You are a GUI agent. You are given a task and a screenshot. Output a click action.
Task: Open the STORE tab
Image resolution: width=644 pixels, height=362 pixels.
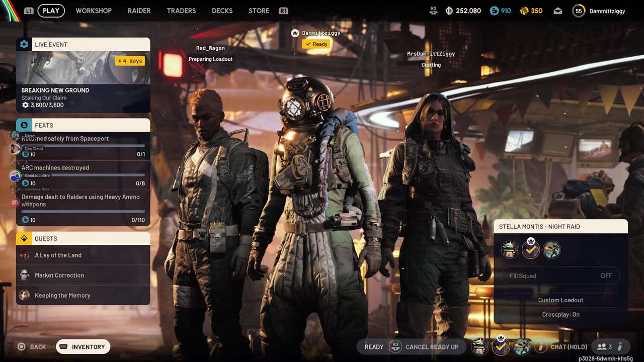(x=259, y=11)
